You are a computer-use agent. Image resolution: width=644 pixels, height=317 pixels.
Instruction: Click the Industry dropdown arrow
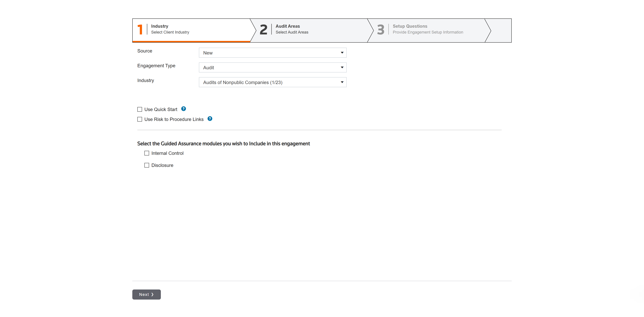tap(342, 82)
